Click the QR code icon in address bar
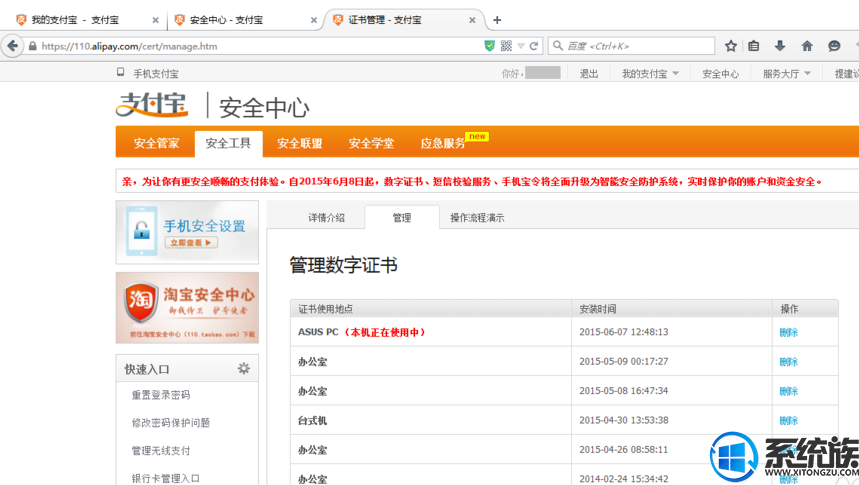The image size is (859, 485). point(506,46)
